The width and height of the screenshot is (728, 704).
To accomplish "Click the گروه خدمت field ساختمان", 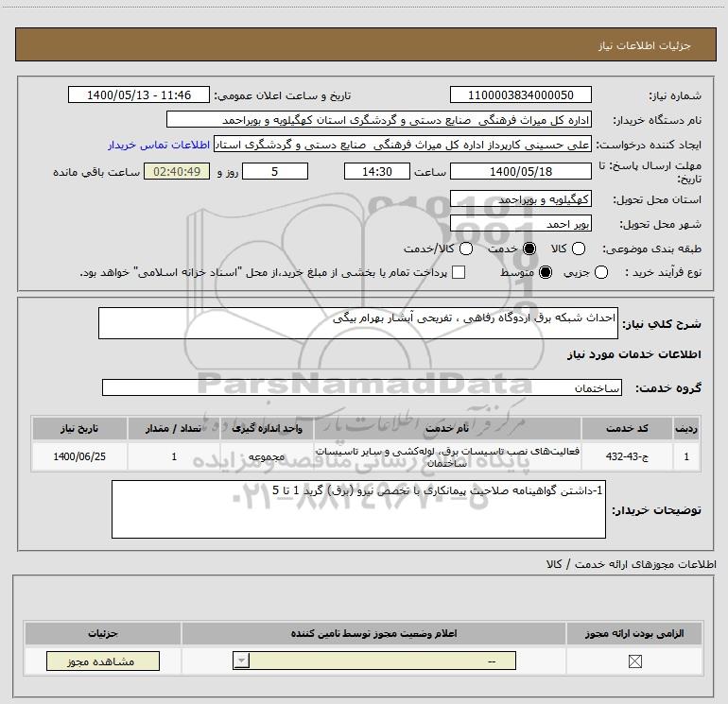I will coord(362,387).
